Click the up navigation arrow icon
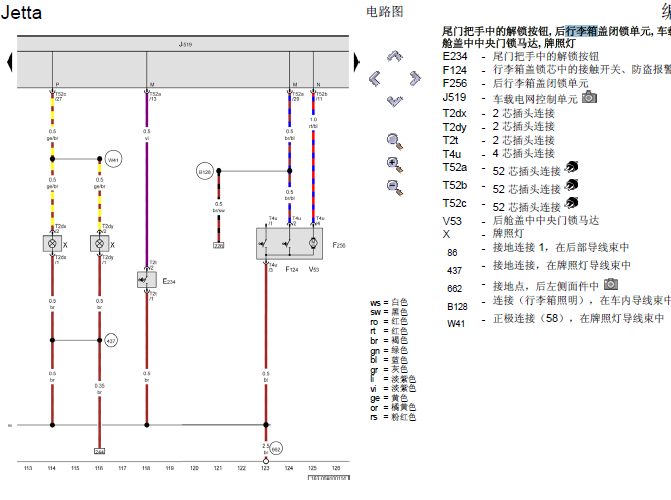This screenshot has width=671, height=500. [395, 56]
